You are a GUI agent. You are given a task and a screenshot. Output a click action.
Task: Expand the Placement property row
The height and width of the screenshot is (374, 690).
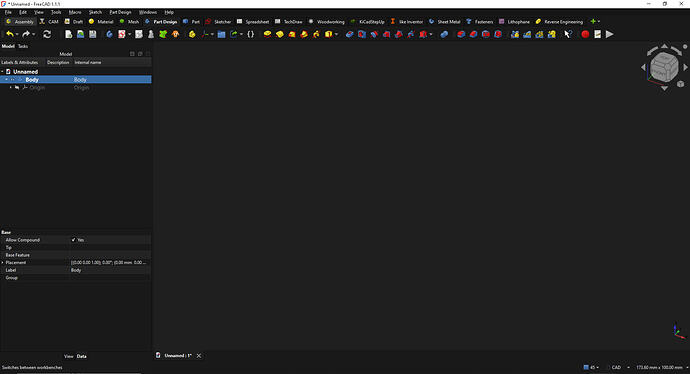click(2, 263)
